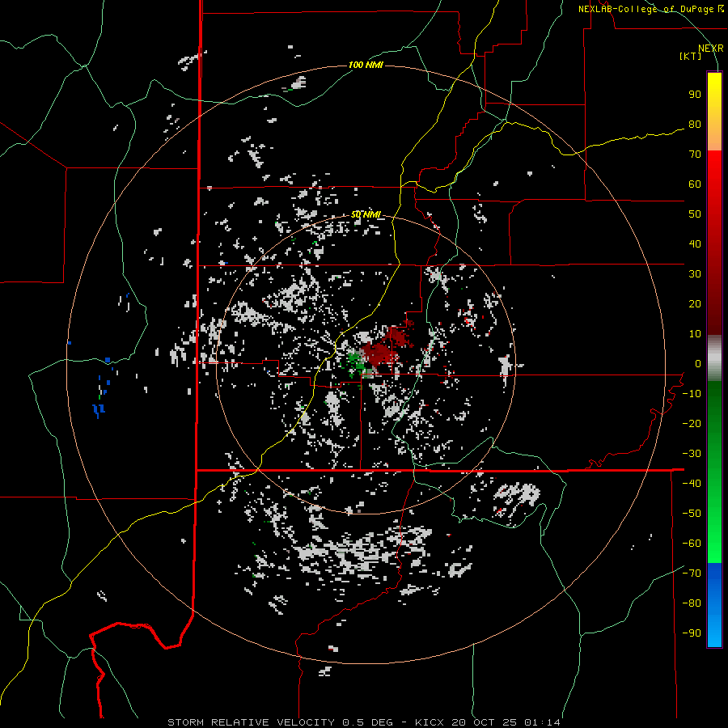Select the 30 value on the velocity scale
The image size is (728, 728).
click(x=695, y=274)
